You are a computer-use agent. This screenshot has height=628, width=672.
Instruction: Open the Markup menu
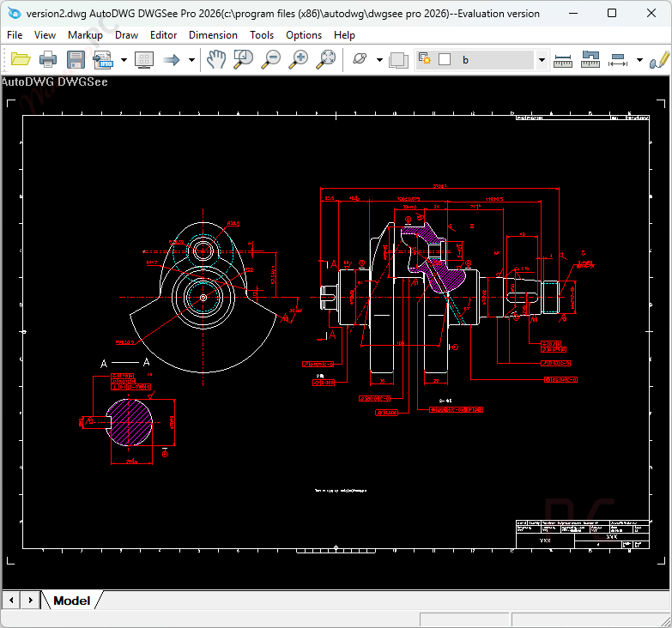[85, 35]
